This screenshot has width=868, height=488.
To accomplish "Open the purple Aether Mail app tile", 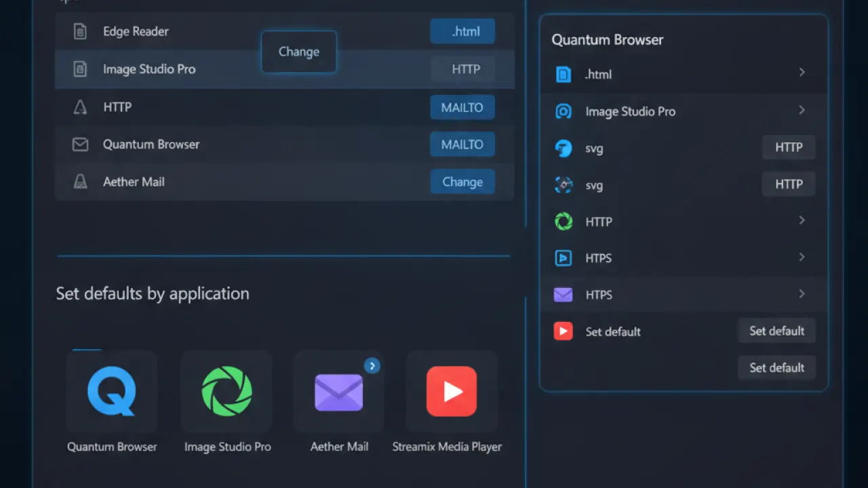I will click(339, 392).
